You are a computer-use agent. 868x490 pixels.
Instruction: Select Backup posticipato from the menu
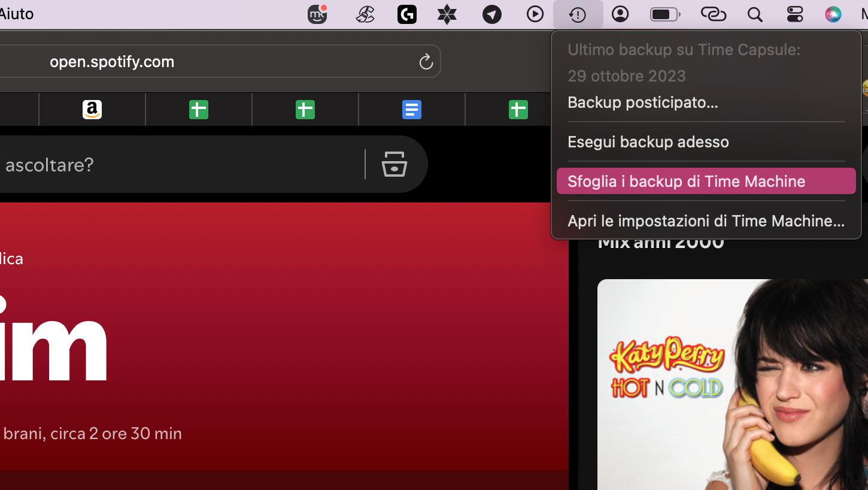pos(642,102)
